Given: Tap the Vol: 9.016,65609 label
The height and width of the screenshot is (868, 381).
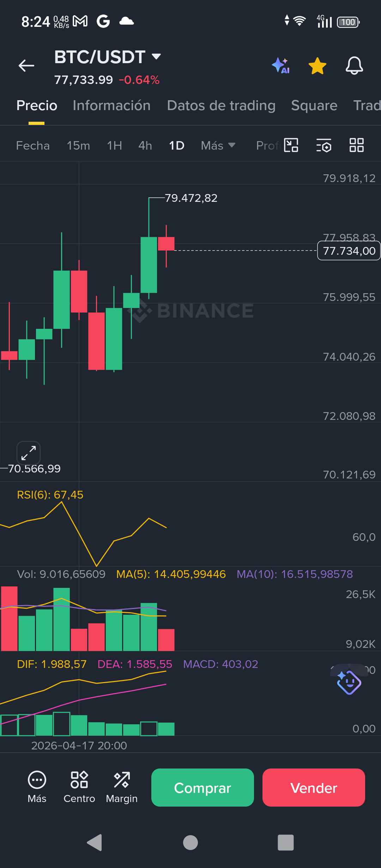Looking at the screenshot, I should coord(61,574).
